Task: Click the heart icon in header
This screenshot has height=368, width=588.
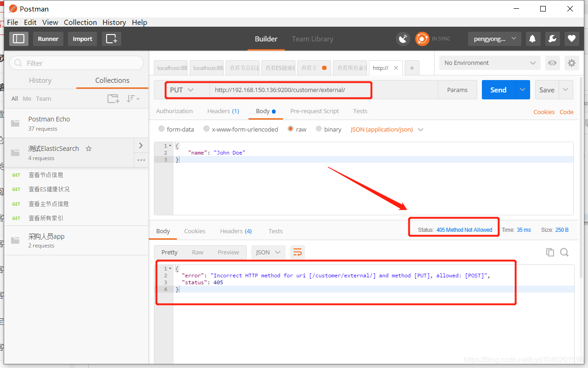Action: 571,39
